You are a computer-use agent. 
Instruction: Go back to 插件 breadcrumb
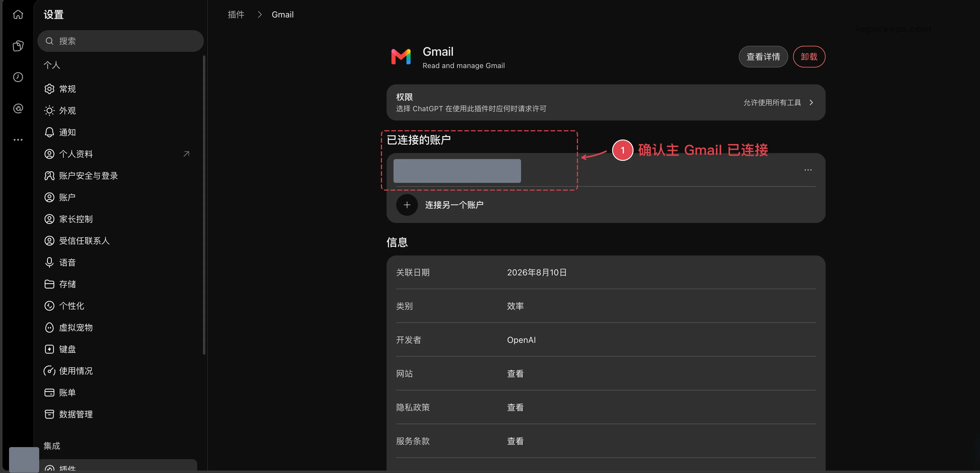click(236, 14)
